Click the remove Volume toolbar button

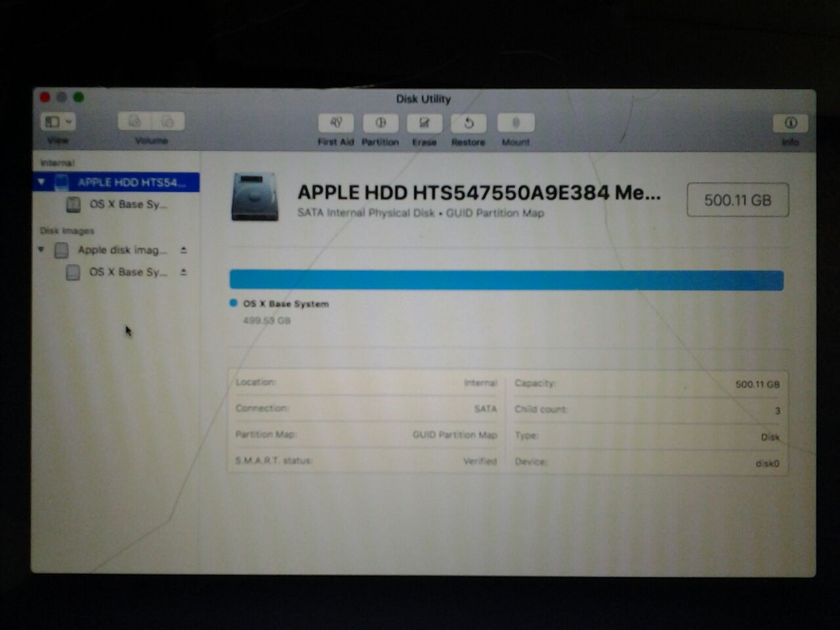[168, 121]
